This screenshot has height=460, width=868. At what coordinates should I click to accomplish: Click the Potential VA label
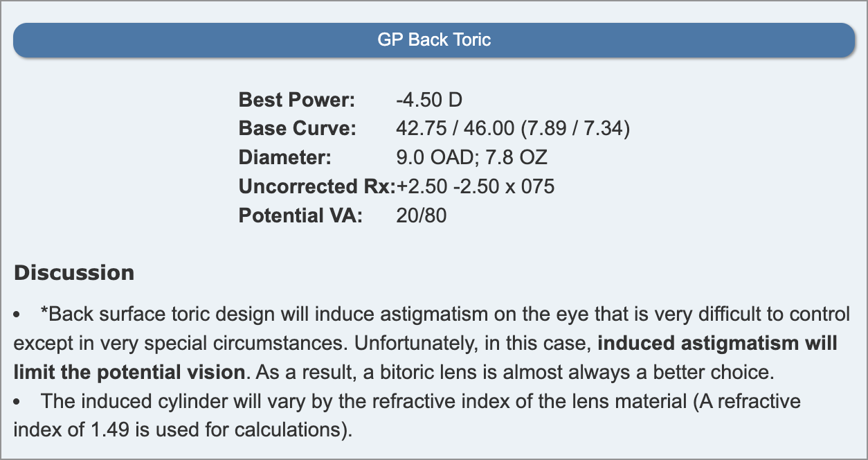click(x=300, y=216)
